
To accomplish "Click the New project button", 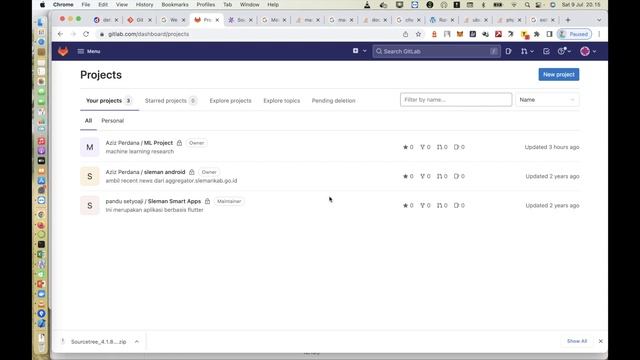I will (558, 75).
